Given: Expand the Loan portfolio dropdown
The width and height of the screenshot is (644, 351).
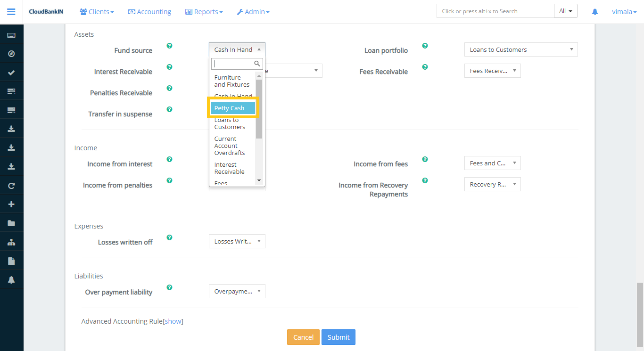Looking at the screenshot, I should click(x=520, y=49).
